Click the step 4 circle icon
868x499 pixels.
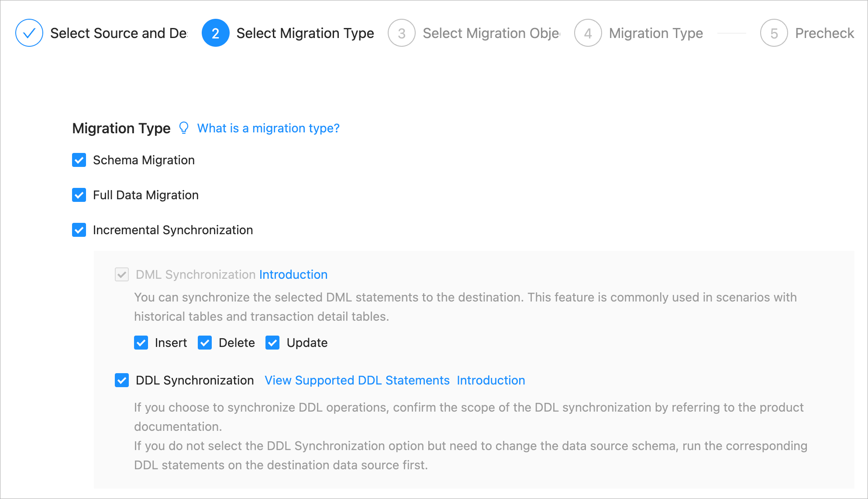pyautogui.click(x=588, y=33)
